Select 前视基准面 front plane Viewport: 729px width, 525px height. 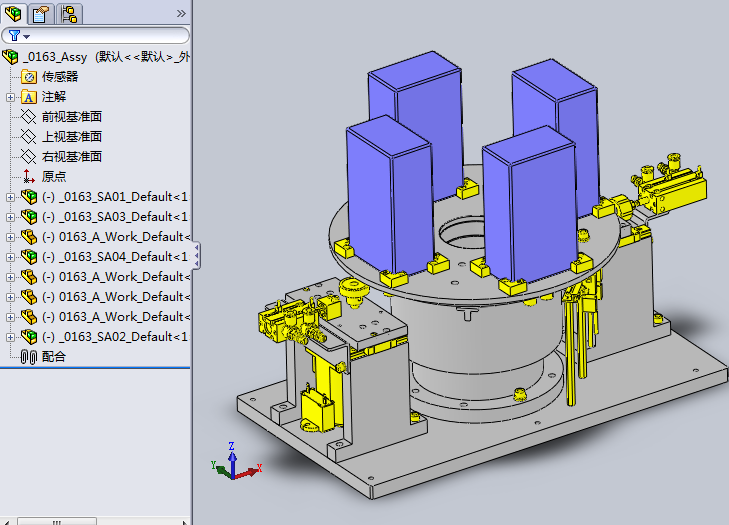(72, 117)
